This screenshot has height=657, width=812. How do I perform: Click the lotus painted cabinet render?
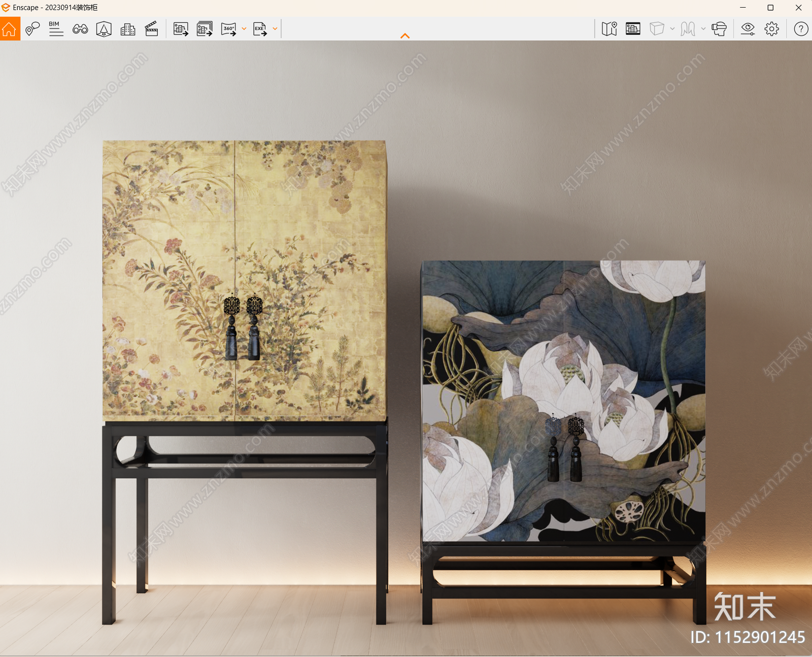(x=563, y=442)
